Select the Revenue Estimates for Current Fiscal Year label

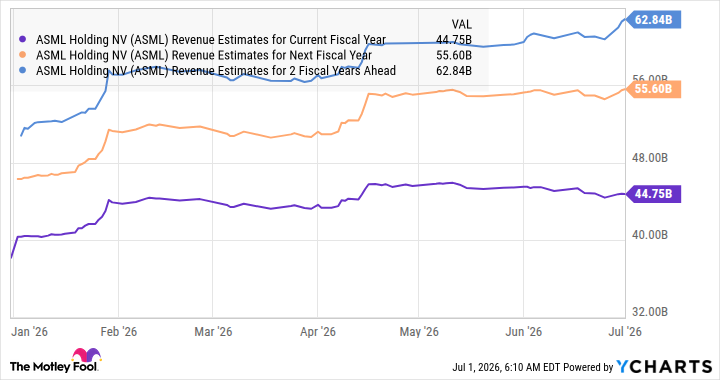click(211, 40)
